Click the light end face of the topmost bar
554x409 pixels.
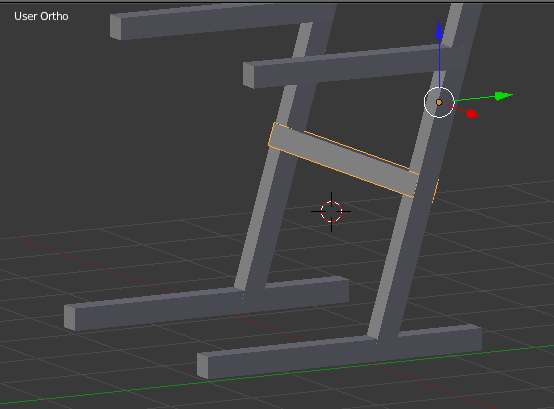(x=116, y=27)
